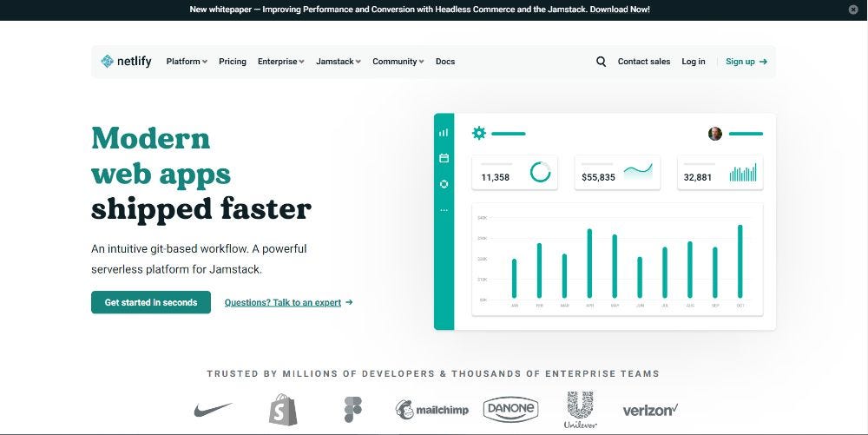Click the user avatar in dashboard illustration

tap(715, 134)
